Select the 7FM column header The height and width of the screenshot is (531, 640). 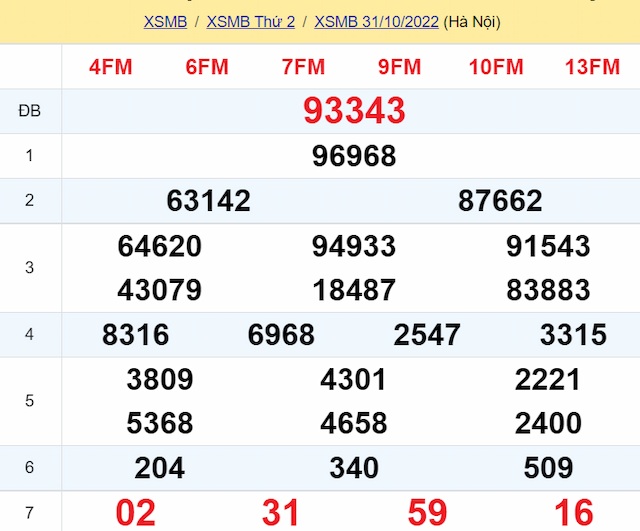click(303, 67)
